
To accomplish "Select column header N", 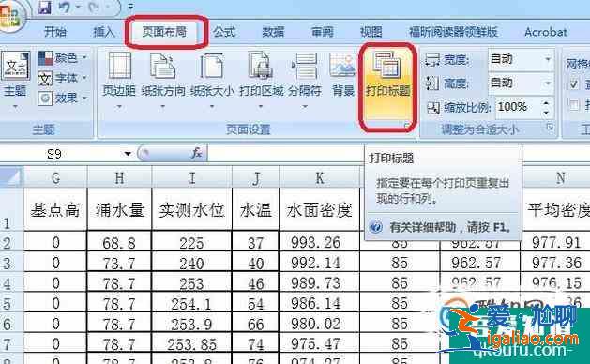I will click(x=561, y=177).
